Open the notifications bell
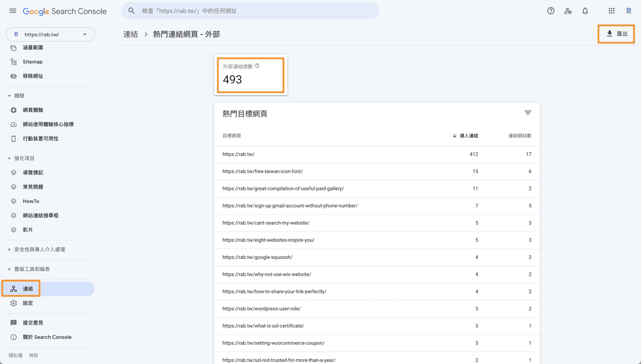The image size is (641, 364). tap(585, 11)
